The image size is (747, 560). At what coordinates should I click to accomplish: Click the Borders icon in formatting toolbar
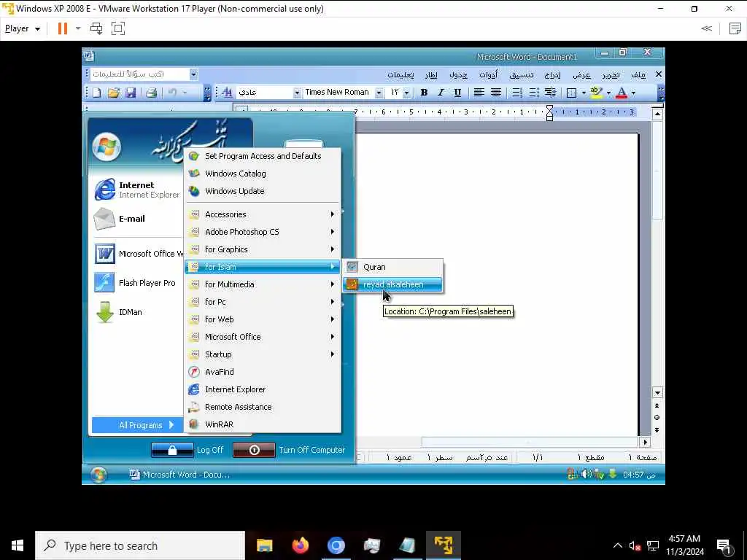tap(572, 93)
